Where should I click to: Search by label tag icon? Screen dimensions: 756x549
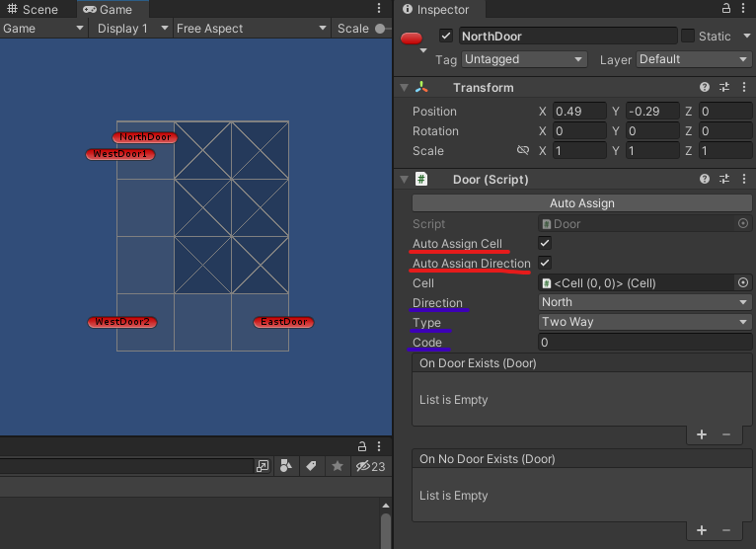(x=312, y=466)
